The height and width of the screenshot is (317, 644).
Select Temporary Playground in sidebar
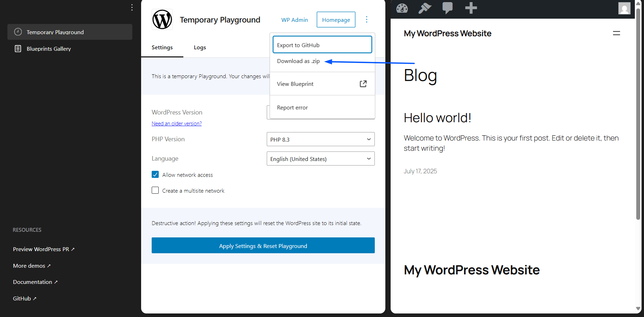click(x=70, y=32)
